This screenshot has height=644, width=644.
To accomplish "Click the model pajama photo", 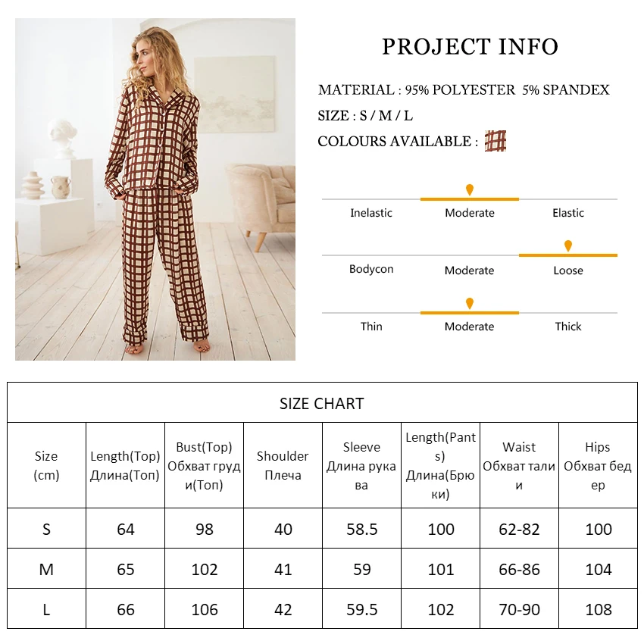I will point(155,189).
